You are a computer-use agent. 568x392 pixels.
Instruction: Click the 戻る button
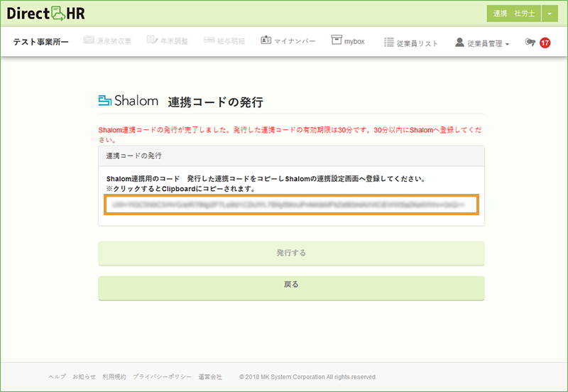click(x=291, y=288)
